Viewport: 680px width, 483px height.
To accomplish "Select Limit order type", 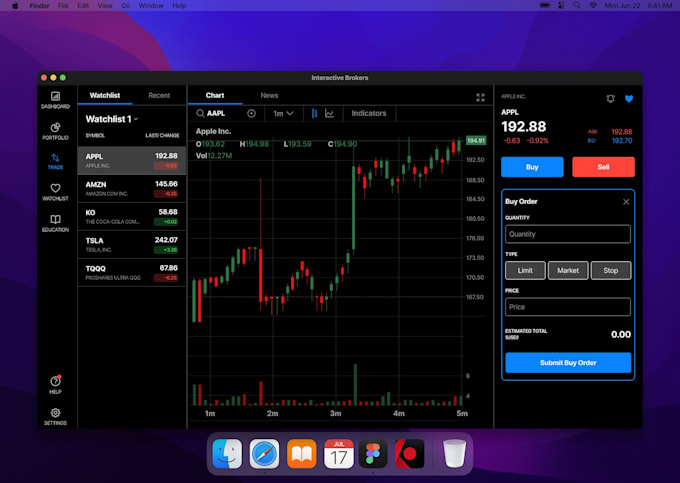I will [525, 270].
